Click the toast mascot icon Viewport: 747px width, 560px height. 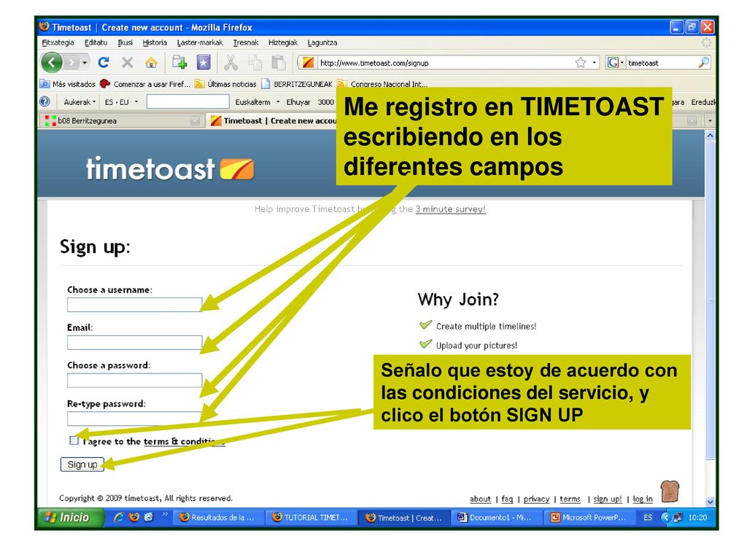click(670, 491)
